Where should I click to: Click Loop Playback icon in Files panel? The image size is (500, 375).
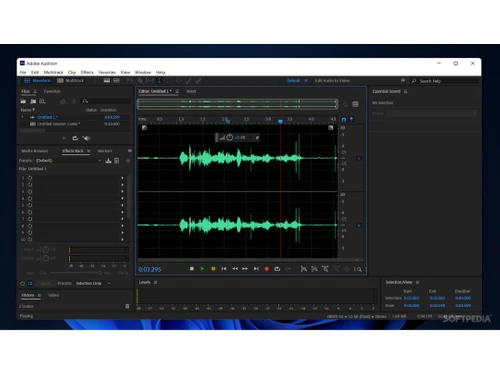pos(75,138)
